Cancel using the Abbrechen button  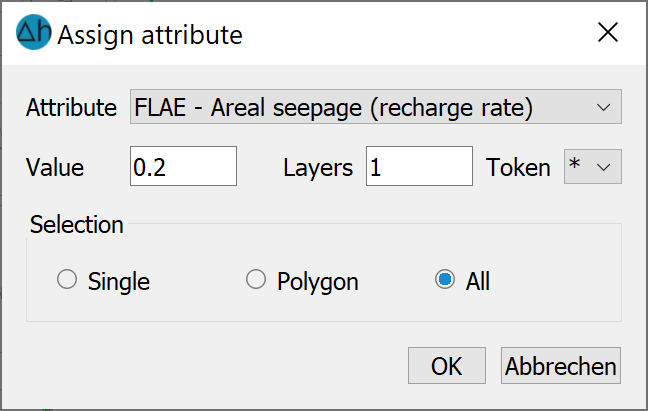point(561,366)
